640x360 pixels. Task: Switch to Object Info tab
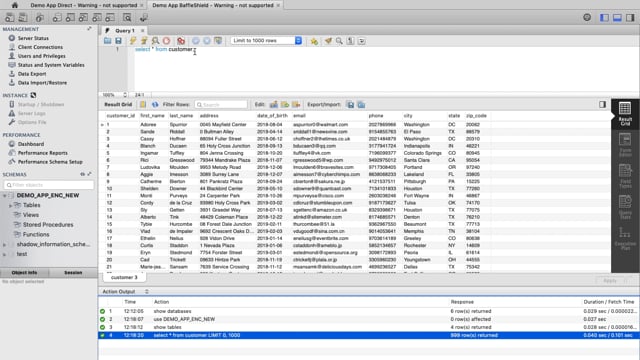[x=24, y=272]
